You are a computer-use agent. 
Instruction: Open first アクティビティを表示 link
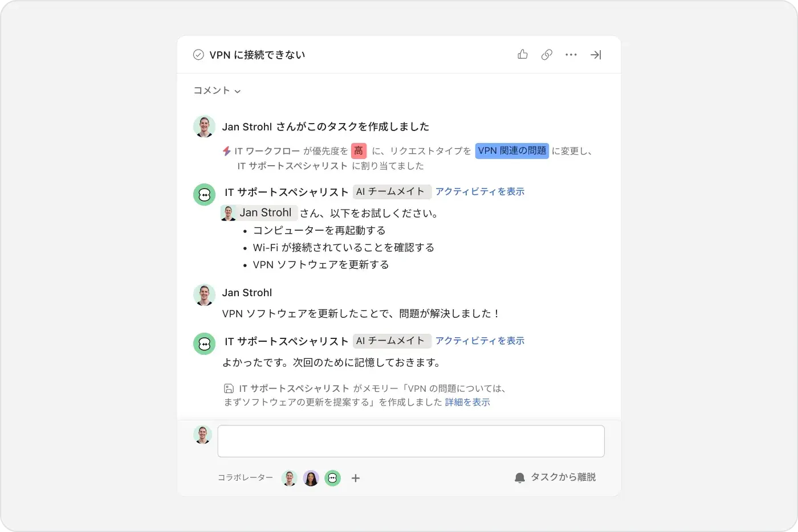[480, 191]
